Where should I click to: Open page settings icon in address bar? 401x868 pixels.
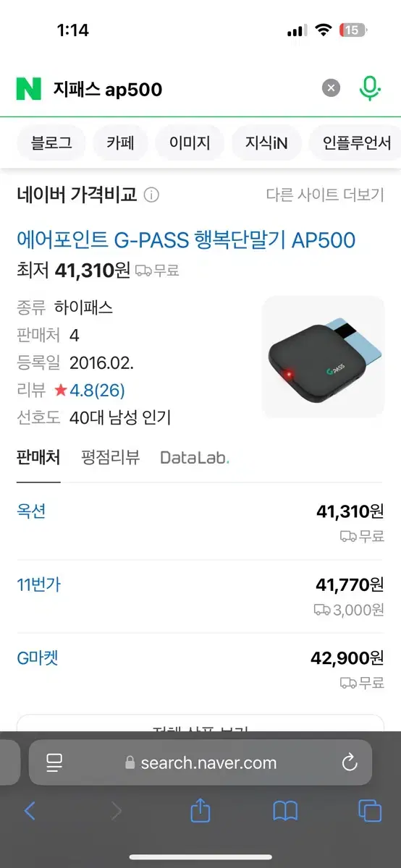point(54,762)
